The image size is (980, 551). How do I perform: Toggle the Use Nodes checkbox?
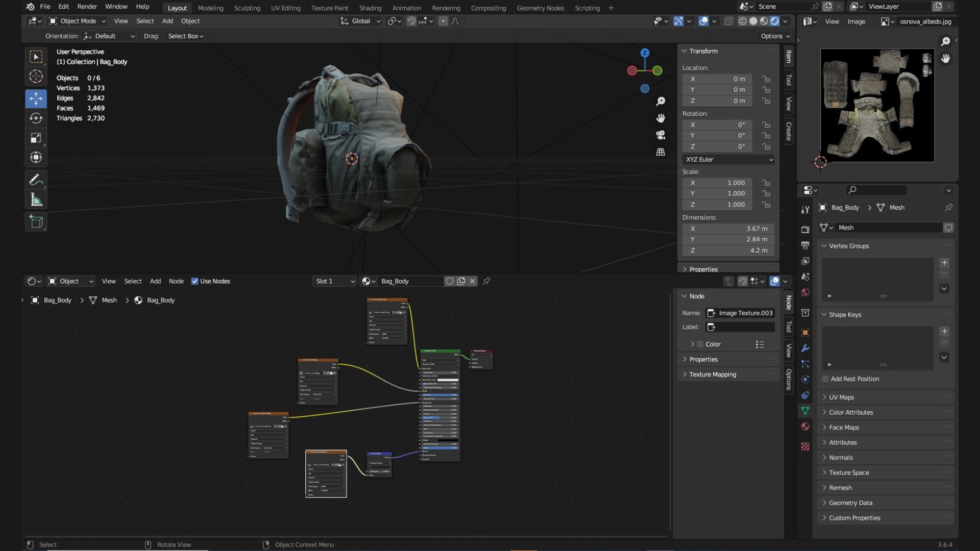(x=194, y=281)
